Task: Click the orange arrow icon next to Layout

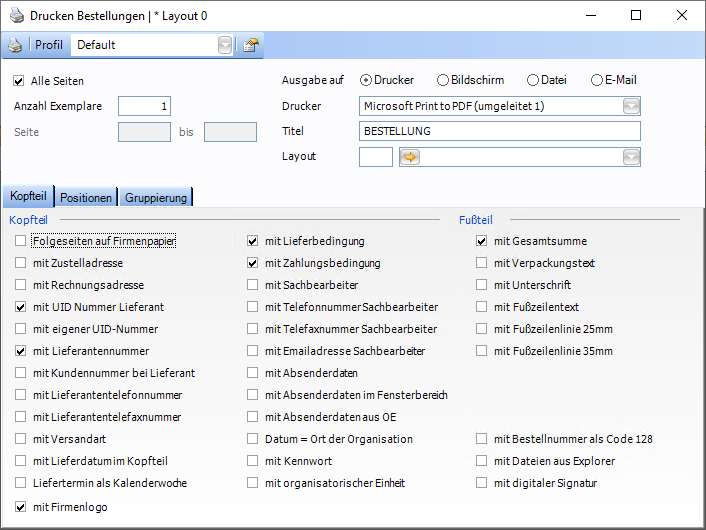Action: [410, 156]
